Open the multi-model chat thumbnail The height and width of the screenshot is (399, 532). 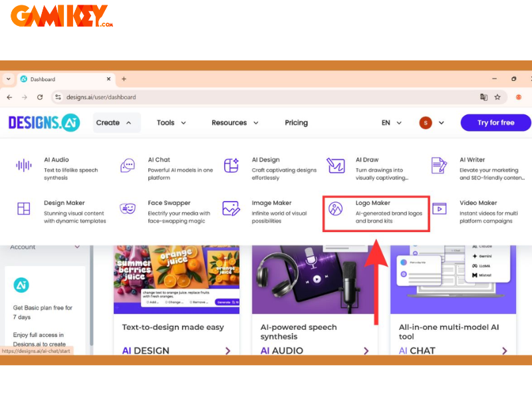454,279
